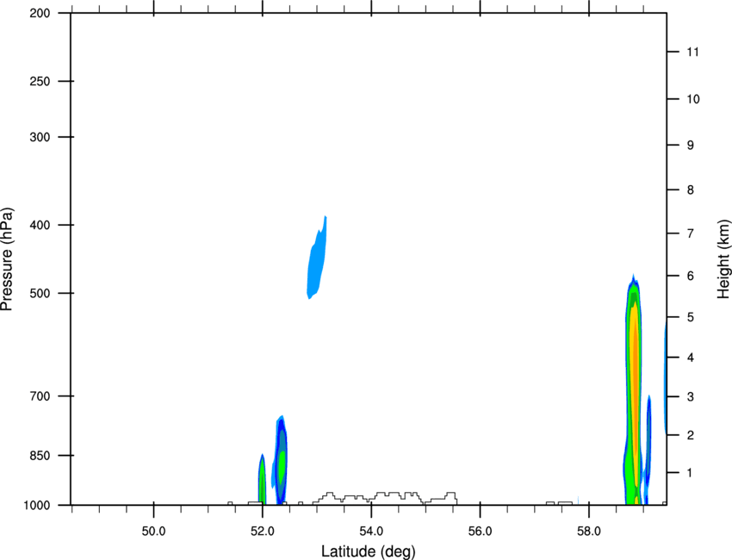The width and height of the screenshot is (732, 560).
Task: Click the 5 km height label
Action: coord(690,317)
